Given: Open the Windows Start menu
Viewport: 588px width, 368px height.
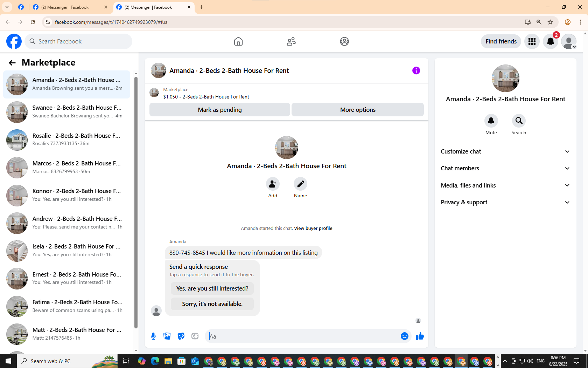Looking at the screenshot, I should [8, 361].
